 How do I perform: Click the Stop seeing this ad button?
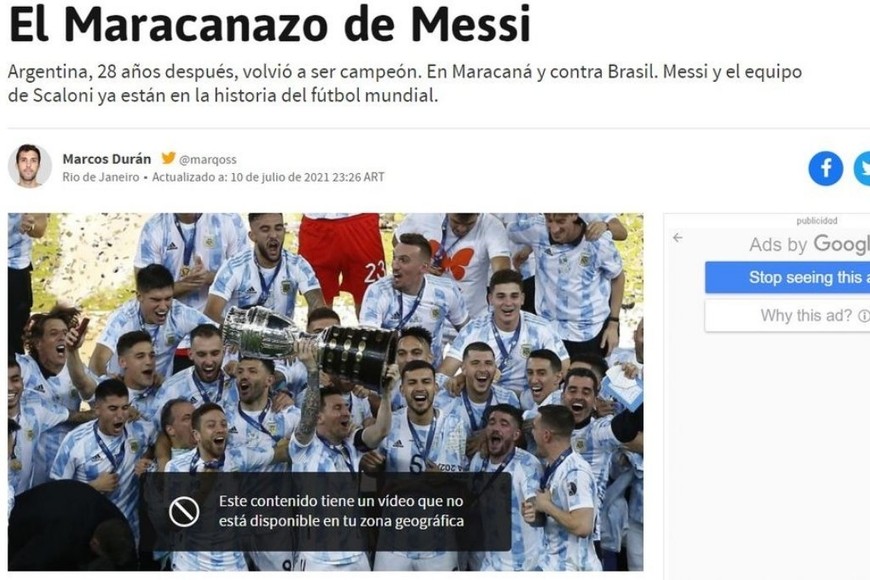787,277
